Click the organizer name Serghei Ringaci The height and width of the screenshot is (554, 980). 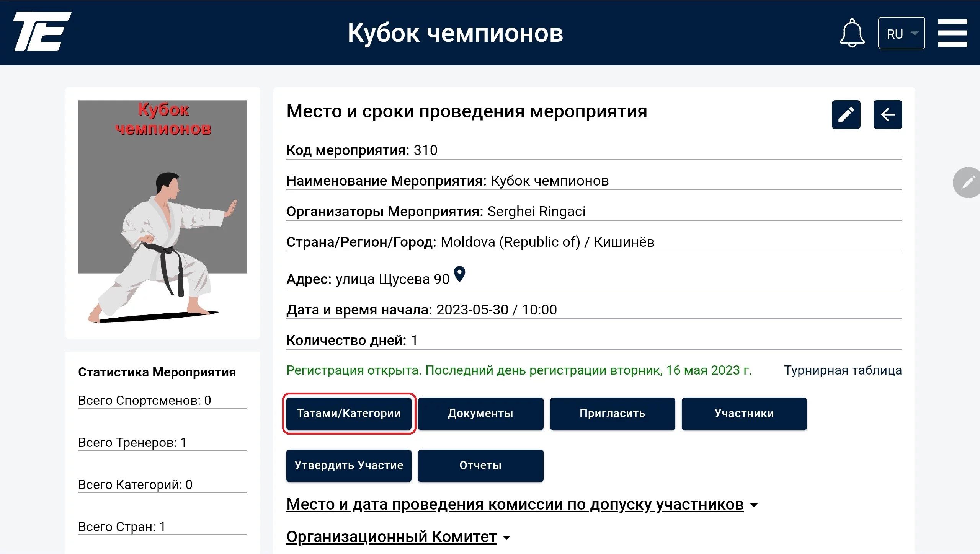[536, 212]
